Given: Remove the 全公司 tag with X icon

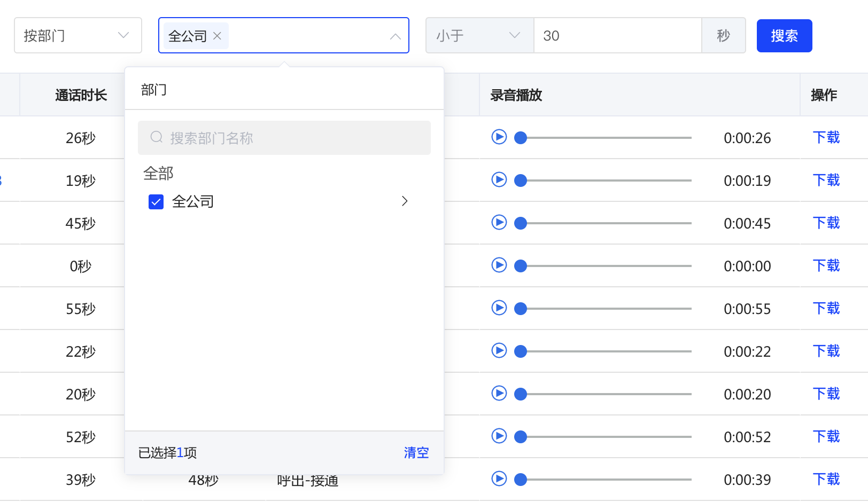Looking at the screenshot, I should (217, 36).
